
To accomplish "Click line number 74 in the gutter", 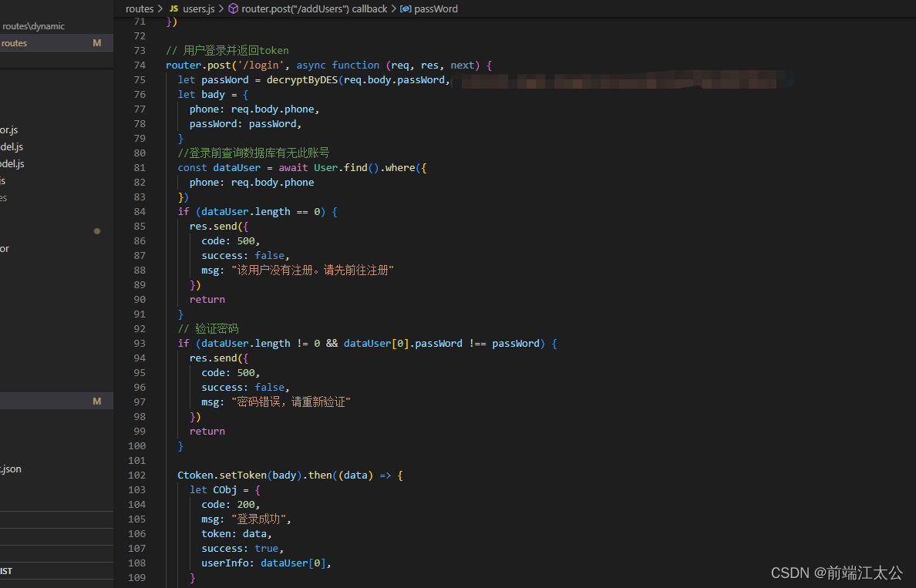I will tap(139, 66).
